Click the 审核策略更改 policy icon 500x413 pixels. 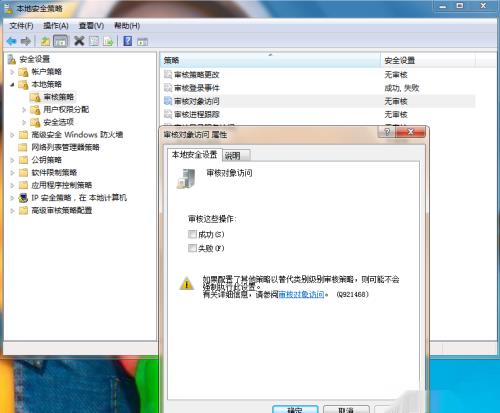coord(168,74)
